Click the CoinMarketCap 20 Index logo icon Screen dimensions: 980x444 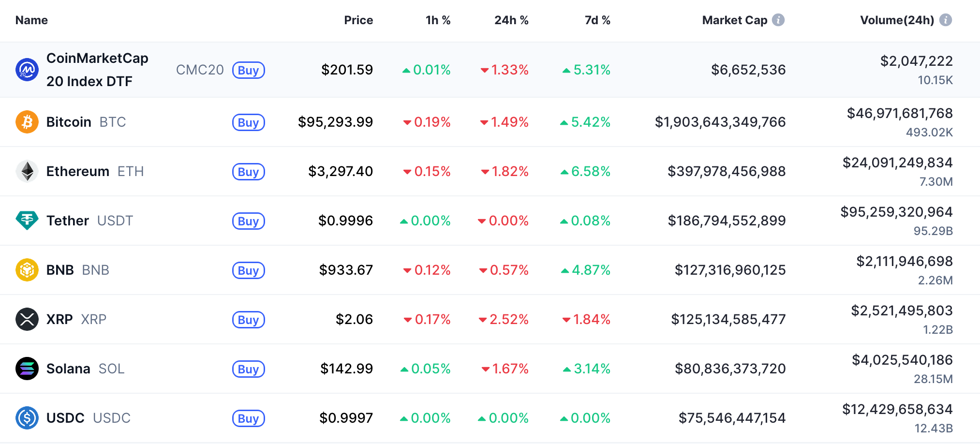[27, 70]
